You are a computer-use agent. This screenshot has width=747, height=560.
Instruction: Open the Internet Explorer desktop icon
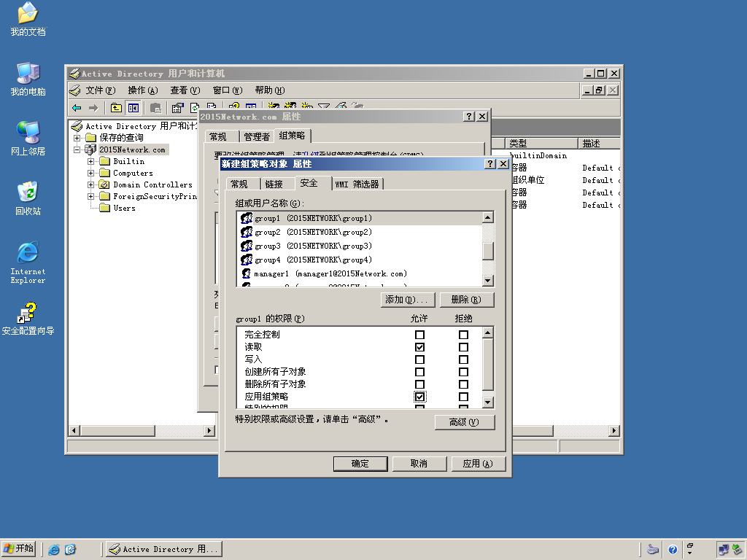[28, 262]
